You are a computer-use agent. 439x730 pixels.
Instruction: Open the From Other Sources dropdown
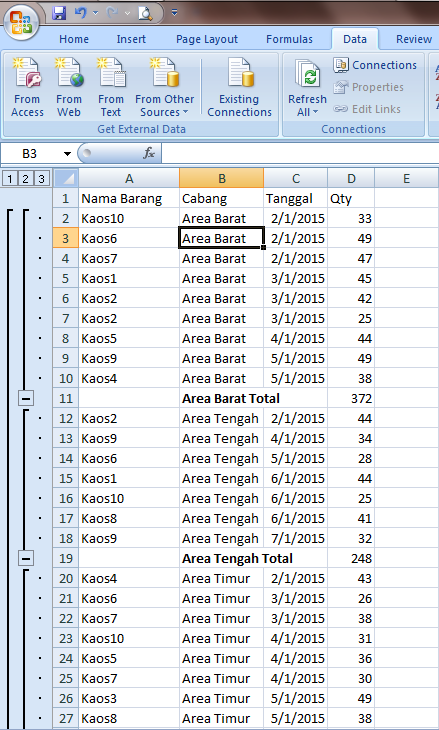pos(164,88)
